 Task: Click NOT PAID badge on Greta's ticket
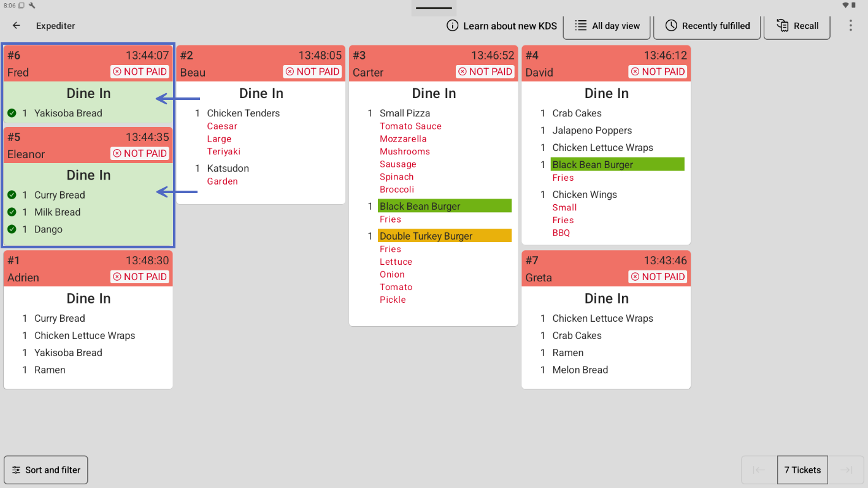(x=658, y=277)
